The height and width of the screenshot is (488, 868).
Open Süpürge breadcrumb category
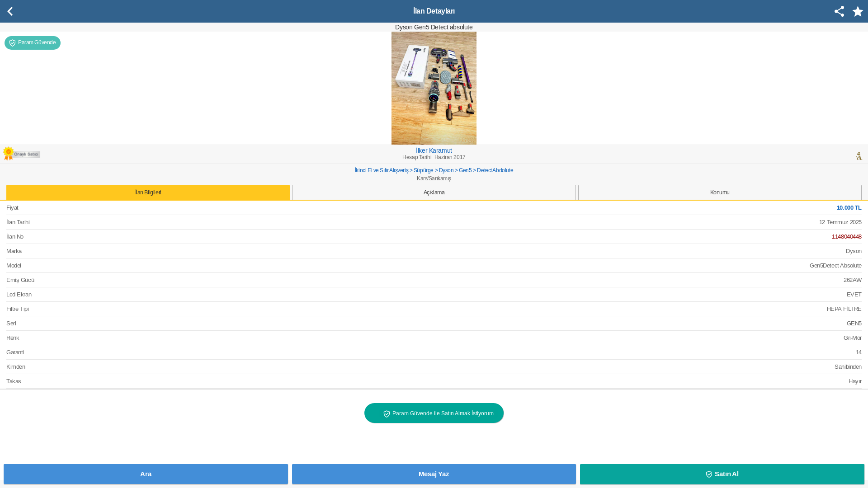424,170
